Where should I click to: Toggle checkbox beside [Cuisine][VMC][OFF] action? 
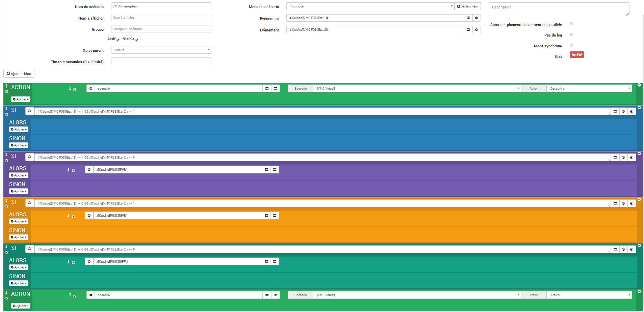click(x=73, y=263)
